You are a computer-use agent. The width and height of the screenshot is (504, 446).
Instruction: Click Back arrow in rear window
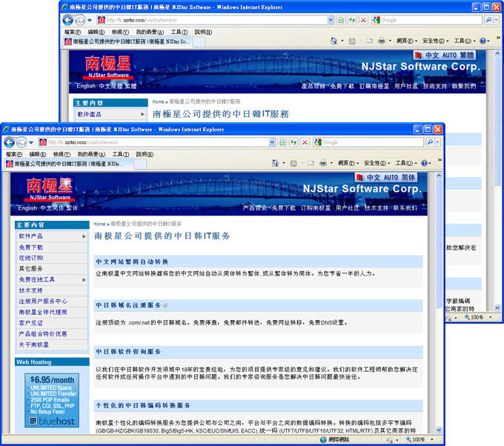coord(68,20)
